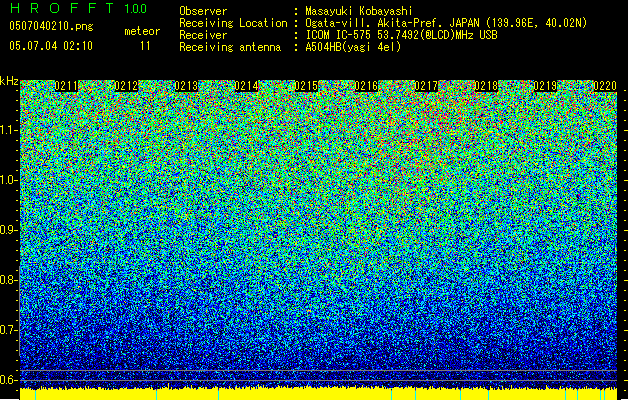Select the Ogata-vill. Akita-Pref. JAPAN location text
The height and width of the screenshot is (400, 629).
pos(446,23)
